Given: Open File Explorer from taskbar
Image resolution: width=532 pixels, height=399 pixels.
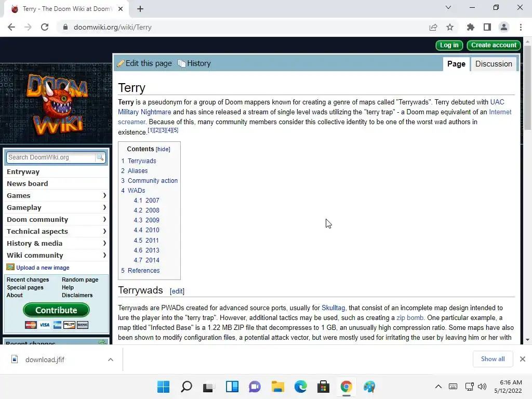Looking at the screenshot, I should 277,387.
